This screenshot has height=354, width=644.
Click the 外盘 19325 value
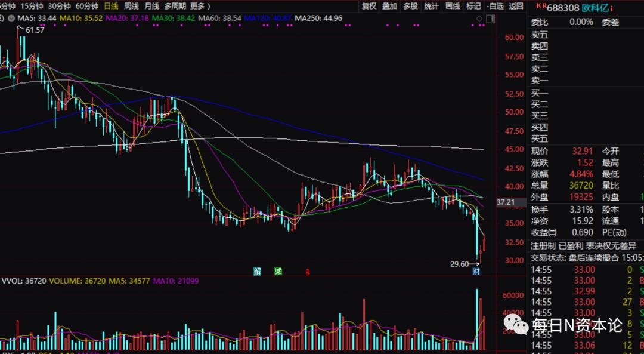point(581,198)
